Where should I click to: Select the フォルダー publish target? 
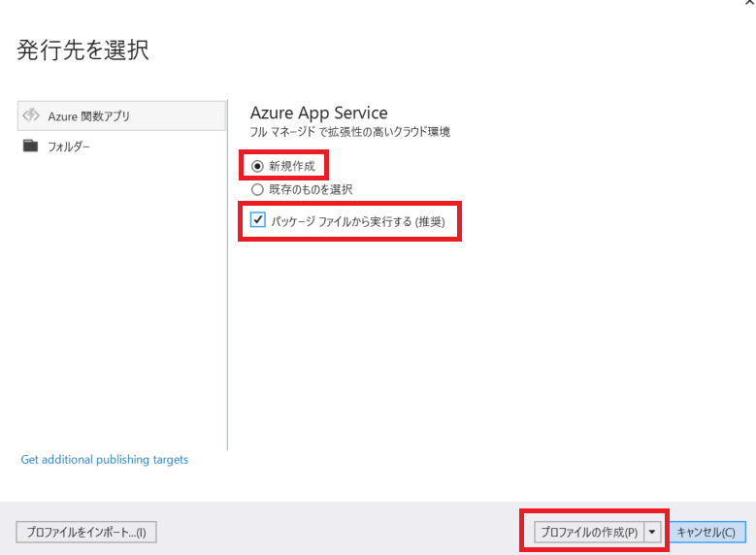point(121,147)
